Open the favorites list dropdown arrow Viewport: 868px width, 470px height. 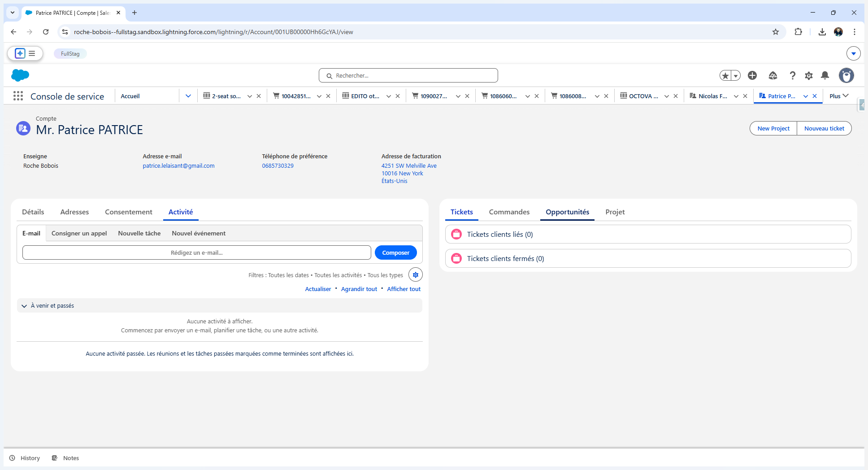tap(736, 76)
